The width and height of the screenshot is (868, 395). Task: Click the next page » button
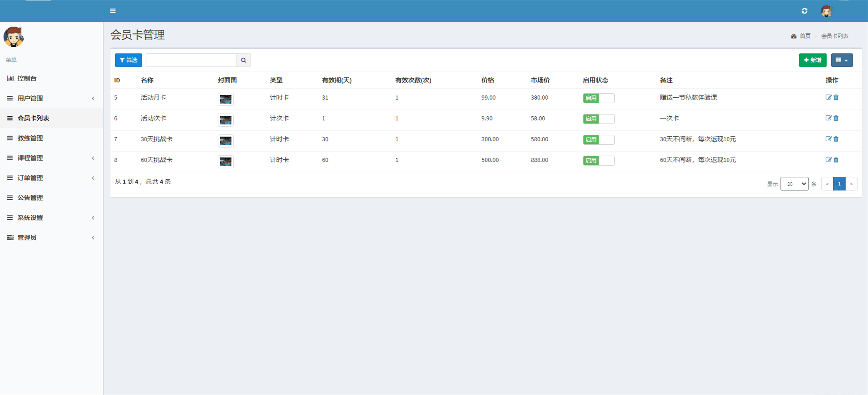pyautogui.click(x=851, y=184)
